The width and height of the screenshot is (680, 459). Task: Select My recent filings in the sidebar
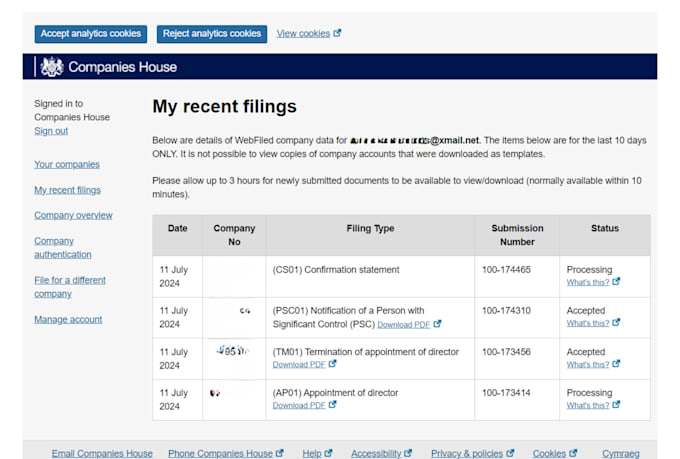(67, 190)
